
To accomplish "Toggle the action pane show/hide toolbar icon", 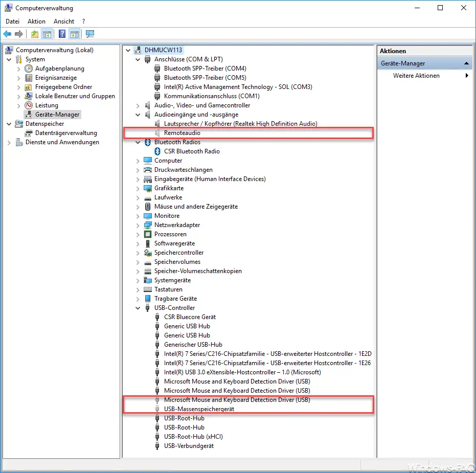I will point(74,34).
